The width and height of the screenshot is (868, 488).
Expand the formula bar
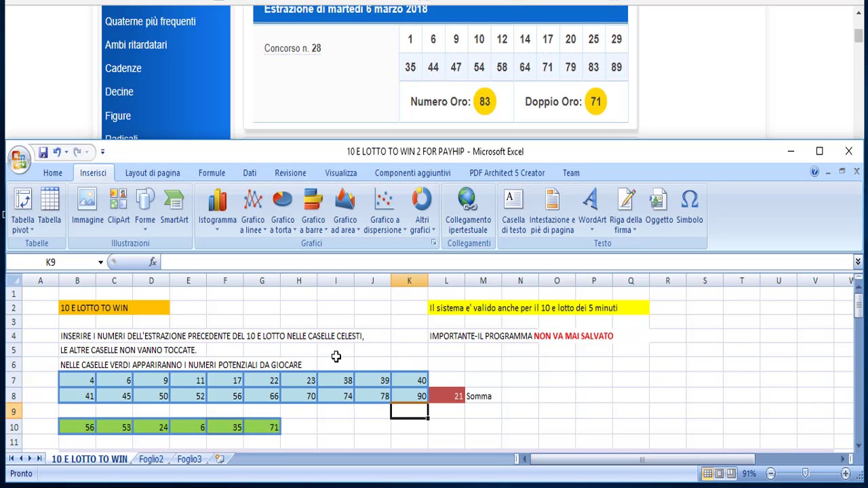[858, 262]
